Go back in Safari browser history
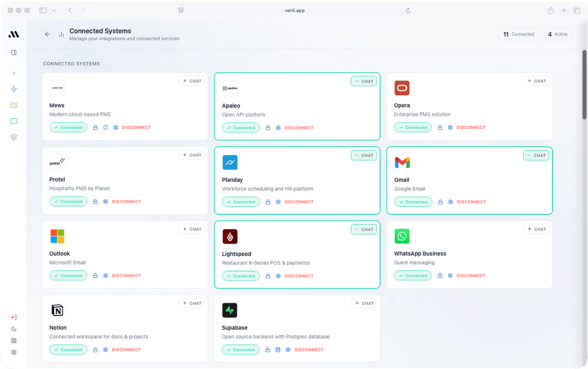588x369 pixels. tap(70, 11)
